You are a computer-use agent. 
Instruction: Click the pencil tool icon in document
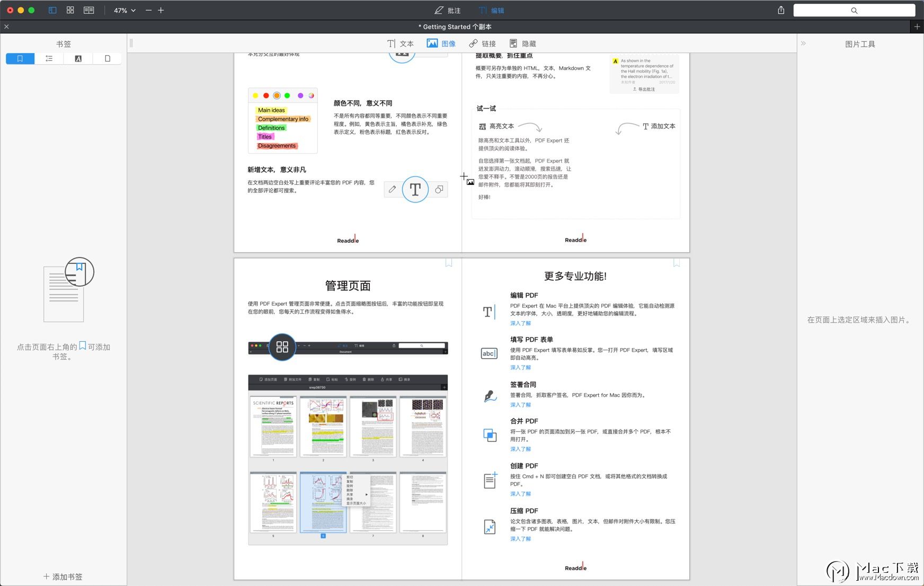pyautogui.click(x=392, y=189)
